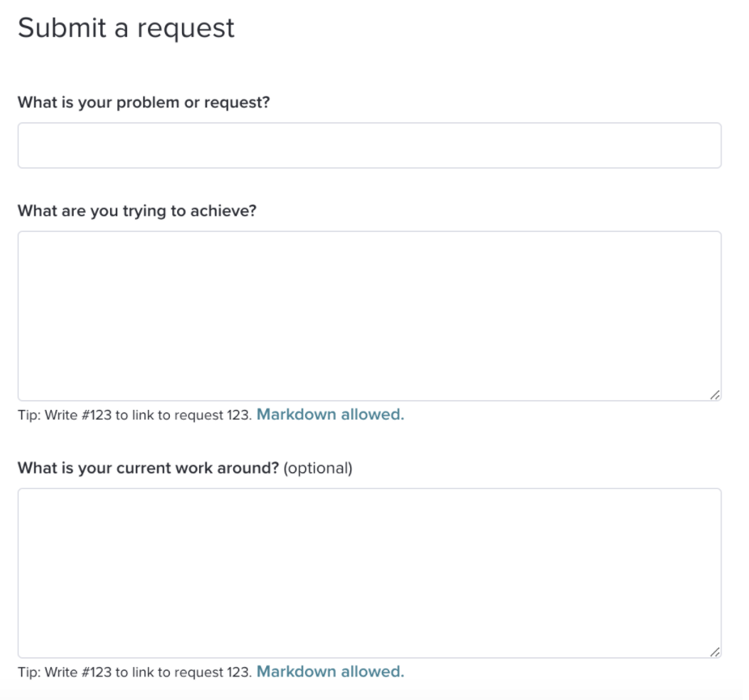Click the resize grip of the achieve textarea
The image size is (749, 700).
(x=714, y=394)
